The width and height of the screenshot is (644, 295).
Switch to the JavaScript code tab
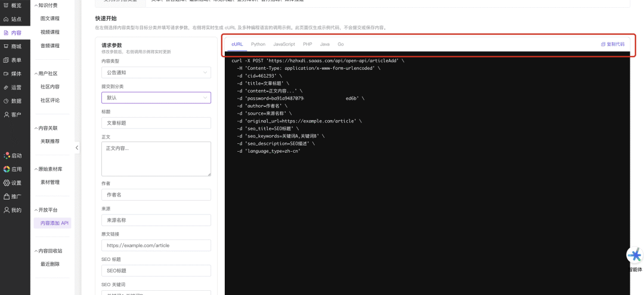click(284, 44)
